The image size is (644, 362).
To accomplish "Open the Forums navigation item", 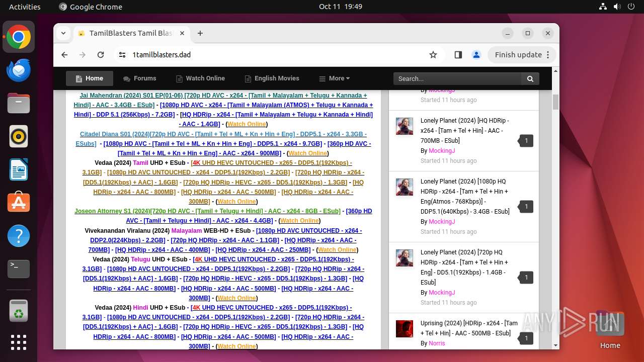I will pyautogui.click(x=140, y=78).
